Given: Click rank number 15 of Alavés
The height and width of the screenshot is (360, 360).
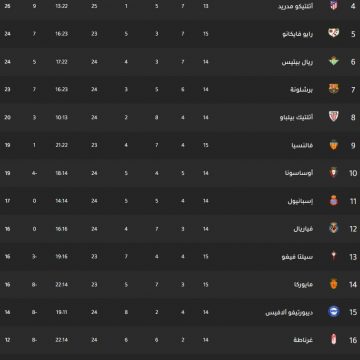Looking at the screenshot, I should coord(353,312).
